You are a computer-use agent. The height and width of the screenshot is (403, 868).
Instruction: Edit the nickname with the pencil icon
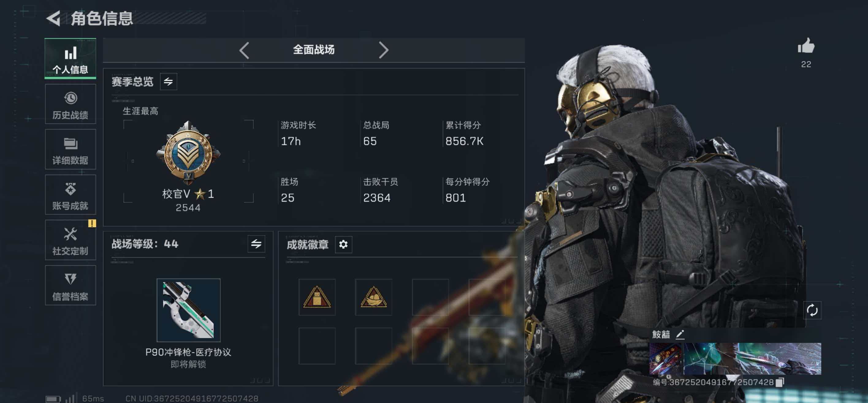pyautogui.click(x=680, y=334)
